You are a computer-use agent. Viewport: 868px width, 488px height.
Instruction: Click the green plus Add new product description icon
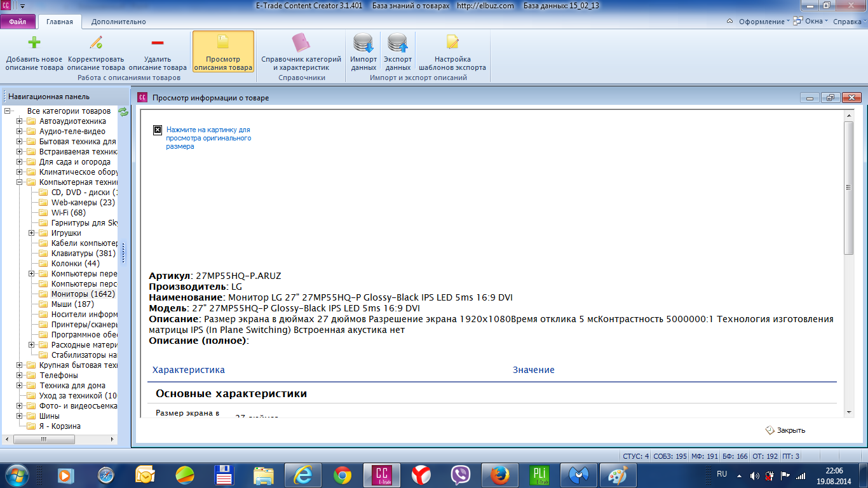pos(34,43)
